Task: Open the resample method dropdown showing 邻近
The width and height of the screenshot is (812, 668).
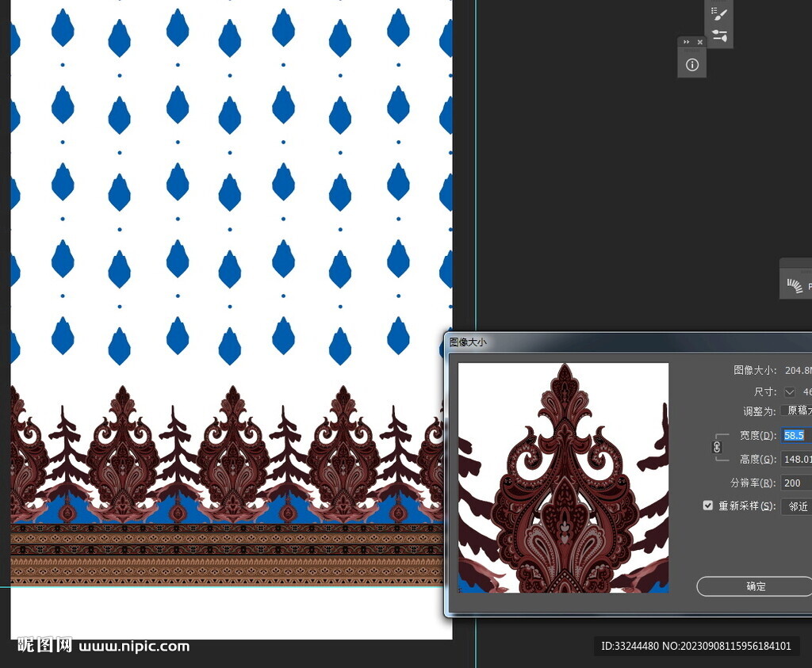Action: click(x=796, y=506)
